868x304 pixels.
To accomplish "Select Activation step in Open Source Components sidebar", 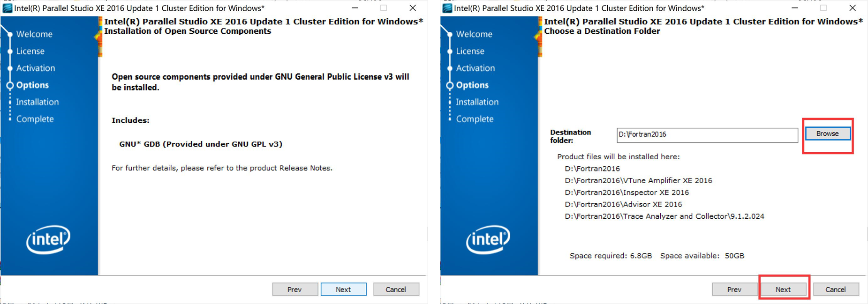I will click(36, 68).
